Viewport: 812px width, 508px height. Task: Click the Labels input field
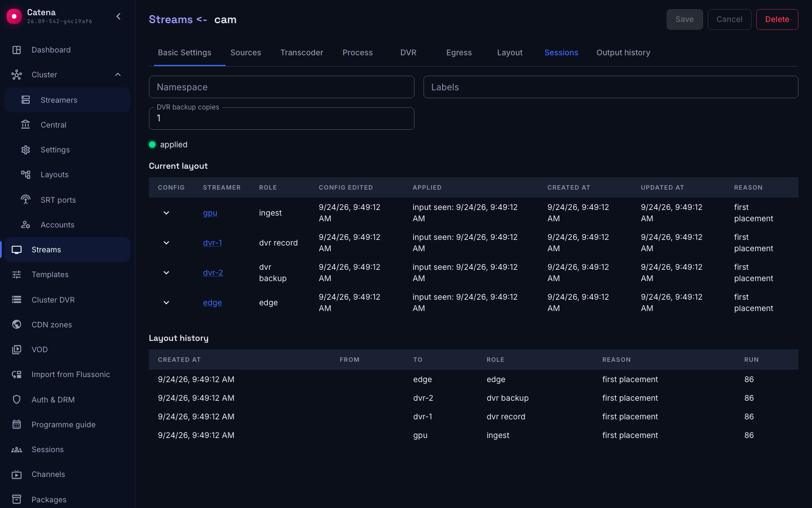(x=611, y=87)
